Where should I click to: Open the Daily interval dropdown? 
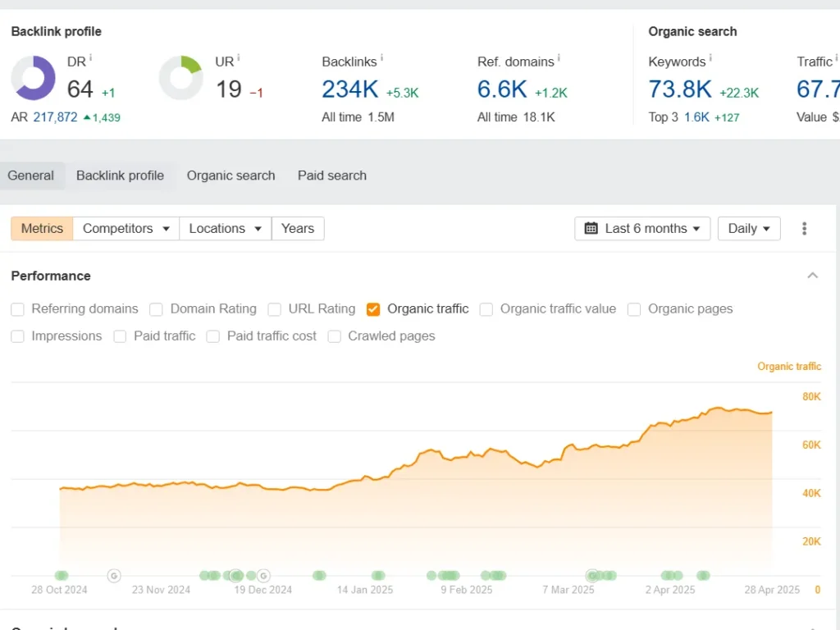[x=749, y=229]
